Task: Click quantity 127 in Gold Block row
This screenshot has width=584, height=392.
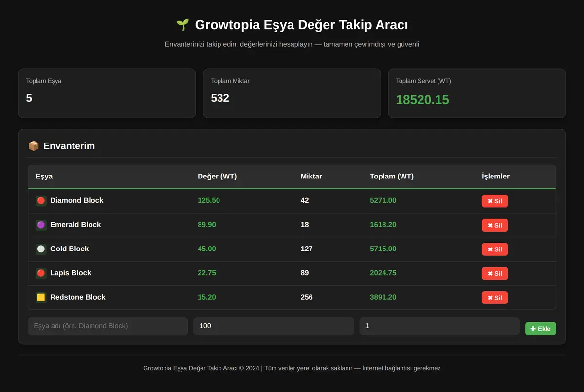Action: click(x=307, y=249)
